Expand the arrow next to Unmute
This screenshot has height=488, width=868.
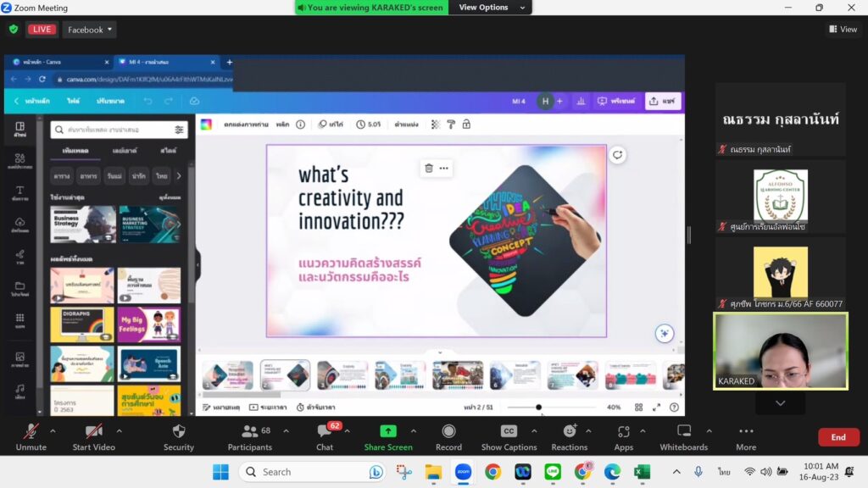point(53,430)
